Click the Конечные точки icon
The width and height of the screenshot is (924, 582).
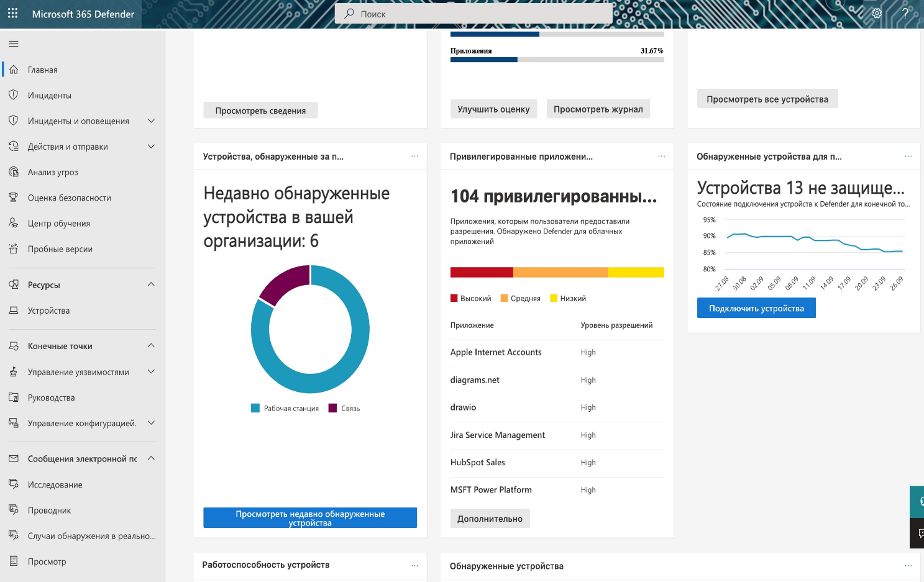(x=14, y=346)
